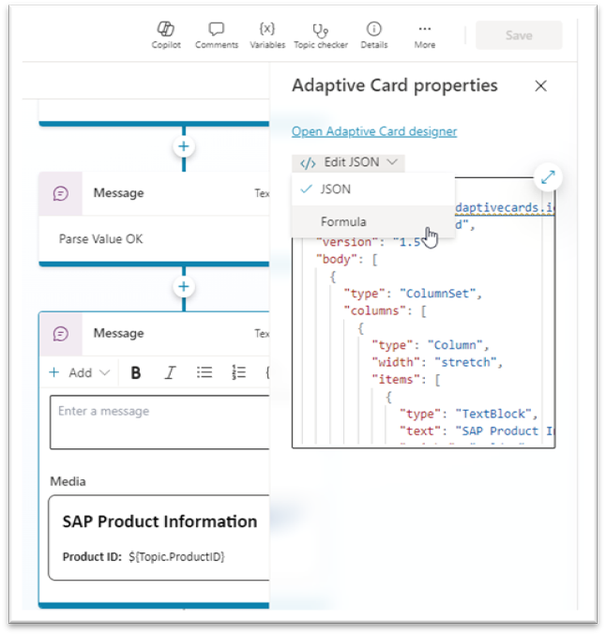Open topic Details
This screenshot has width=606, height=635.
[x=374, y=35]
